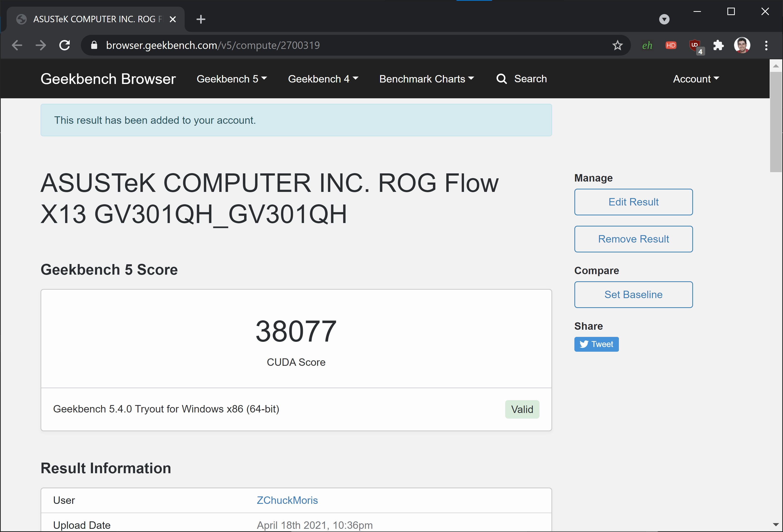The height and width of the screenshot is (532, 783).
Task: Open the red HD extension
Action: coord(671,45)
